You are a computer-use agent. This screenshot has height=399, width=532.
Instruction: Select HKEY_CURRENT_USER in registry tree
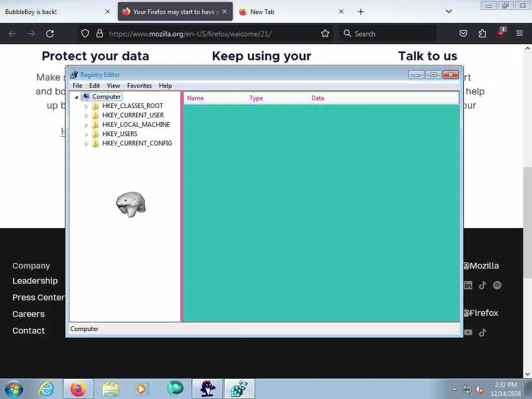pos(133,115)
